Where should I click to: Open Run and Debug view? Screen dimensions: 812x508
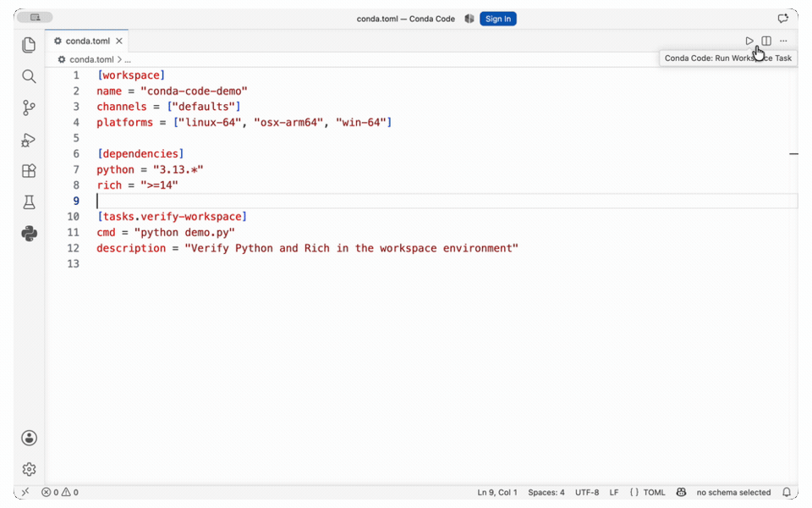[29, 140]
